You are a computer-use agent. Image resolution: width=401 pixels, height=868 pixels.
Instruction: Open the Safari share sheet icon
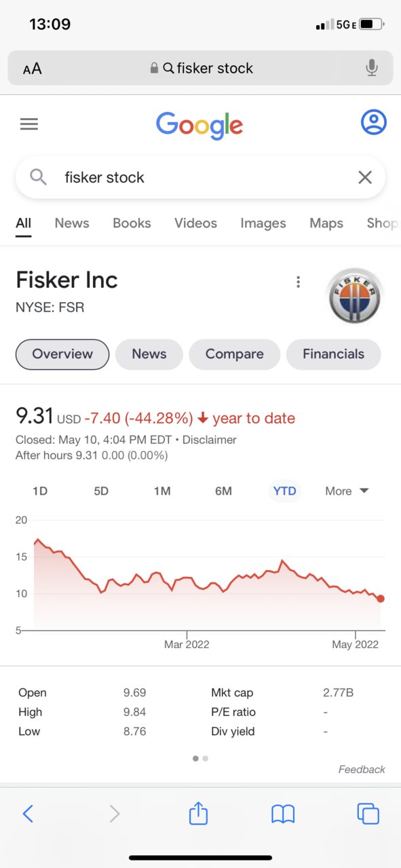pyautogui.click(x=198, y=812)
